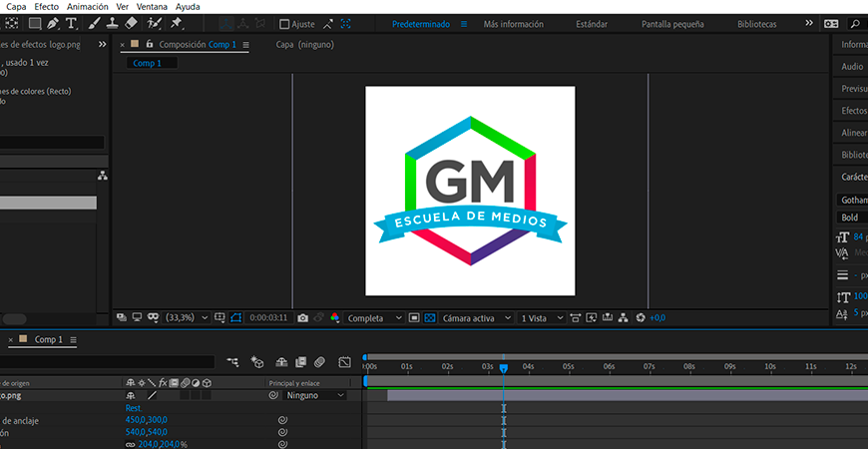The image size is (868, 449).
Task: Switch to Predeterminado workspace
Action: pyautogui.click(x=421, y=24)
